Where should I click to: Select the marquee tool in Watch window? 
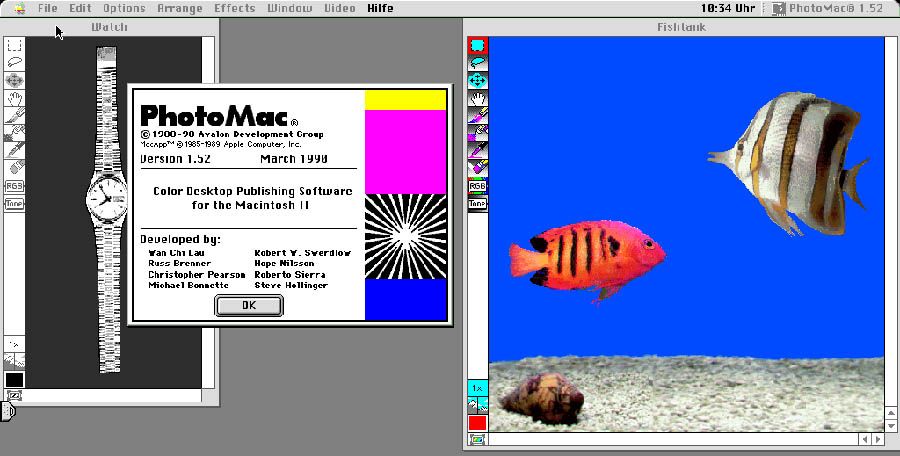click(15, 45)
